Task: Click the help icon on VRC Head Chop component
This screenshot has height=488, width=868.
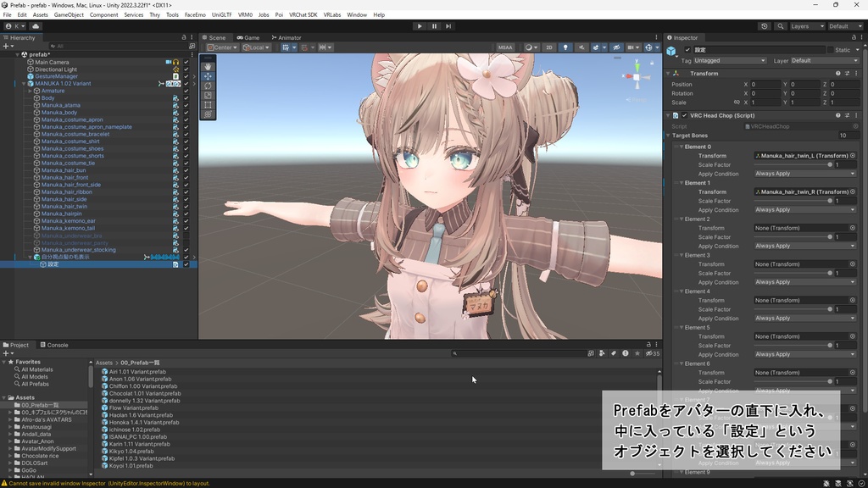Action: [838, 115]
